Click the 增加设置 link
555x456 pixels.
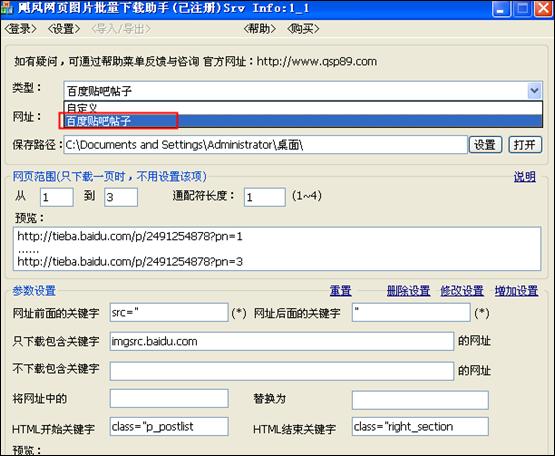[516, 291]
